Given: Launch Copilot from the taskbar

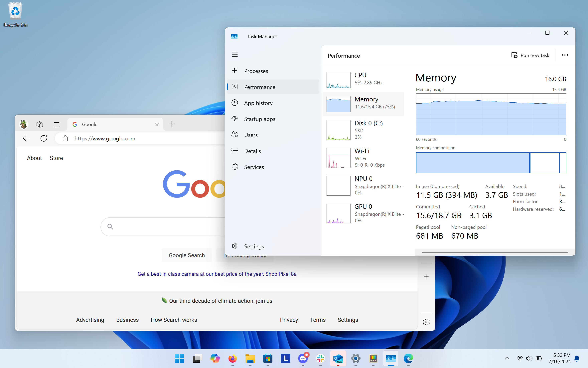Looking at the screenshot, I should (x=215, y=358).
